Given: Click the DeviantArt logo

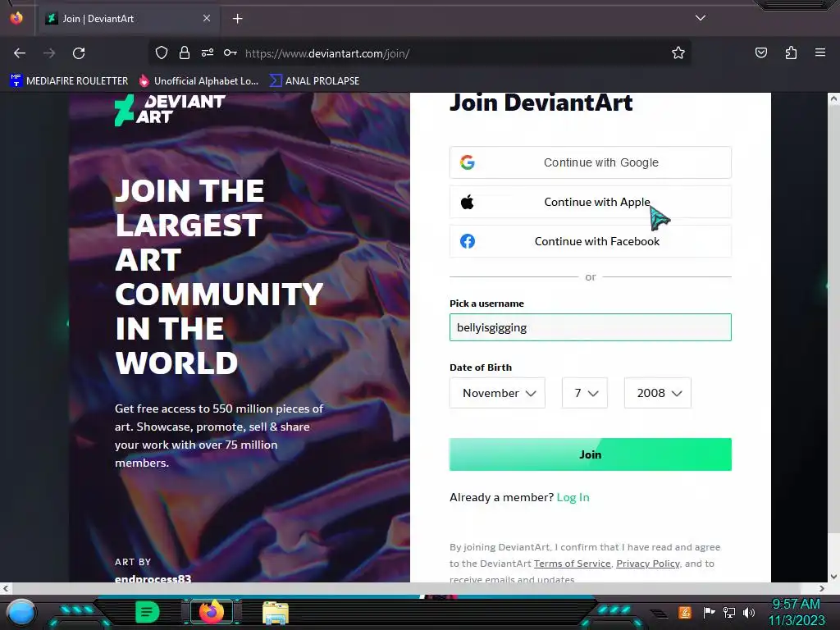Looking at the screenshot, I should tap(170, 110).
